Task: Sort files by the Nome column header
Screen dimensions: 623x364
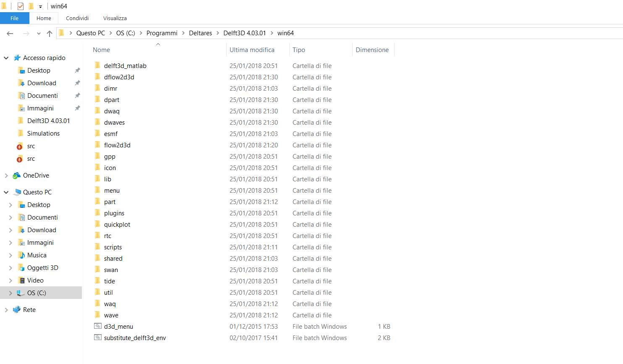Action: tap(102, 50)
